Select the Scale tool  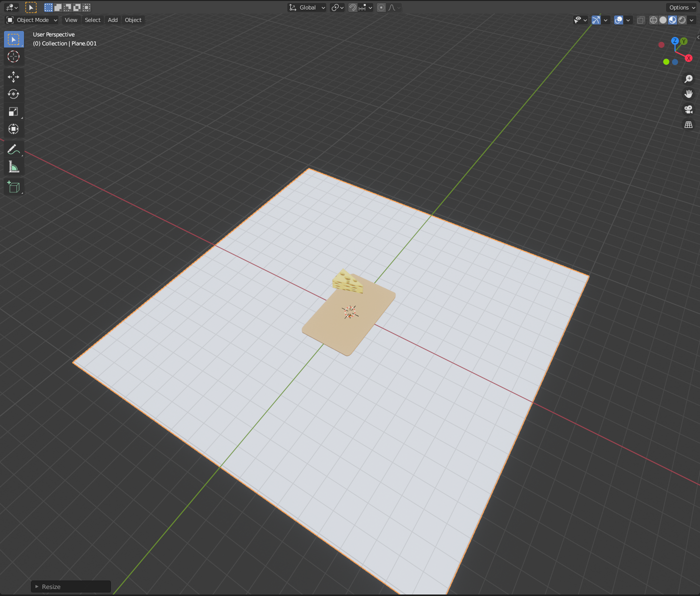point(13,111)
